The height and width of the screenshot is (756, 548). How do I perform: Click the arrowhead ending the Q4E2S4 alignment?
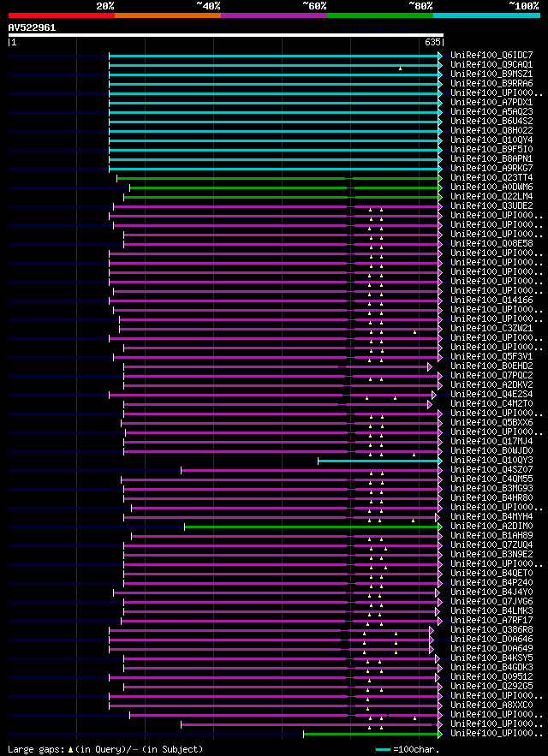433,395
